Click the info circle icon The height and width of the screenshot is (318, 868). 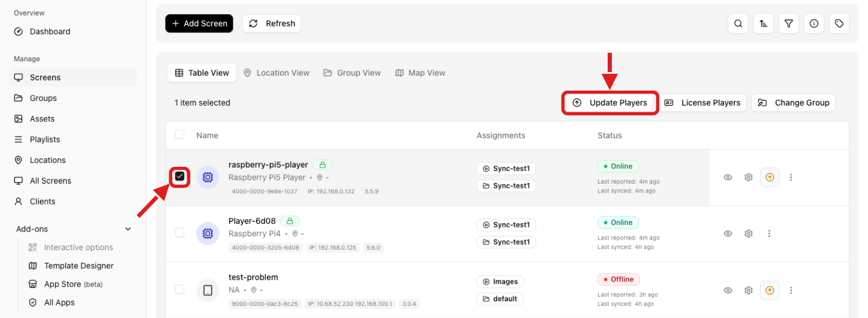[814, 23]
